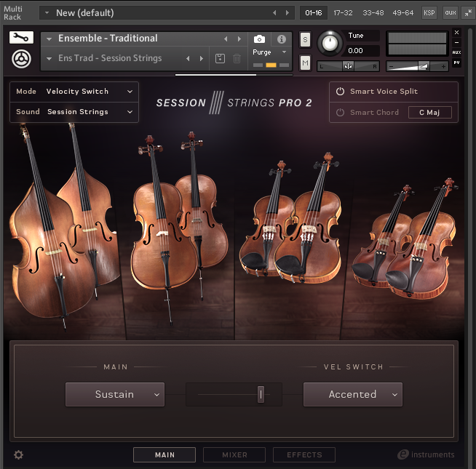
Task: Click the double bass instruments image
Action: click(x=64, y=228)
